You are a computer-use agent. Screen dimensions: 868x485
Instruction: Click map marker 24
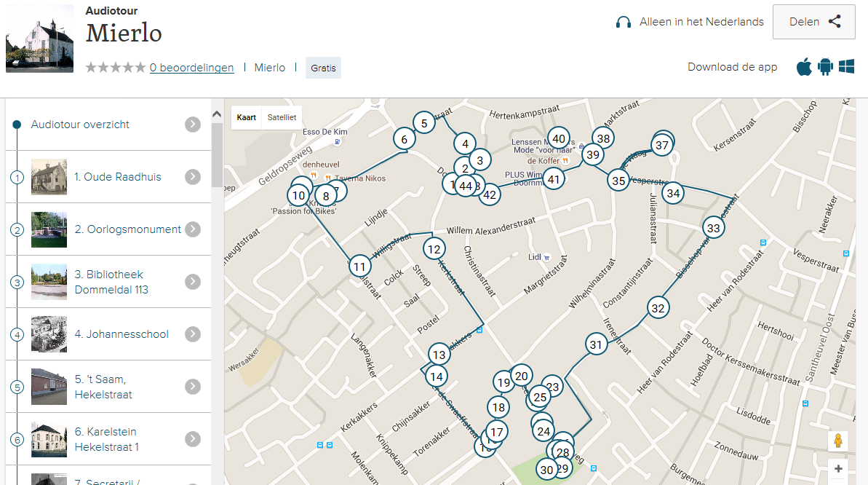pyautogui.click(x=544, y=431)
